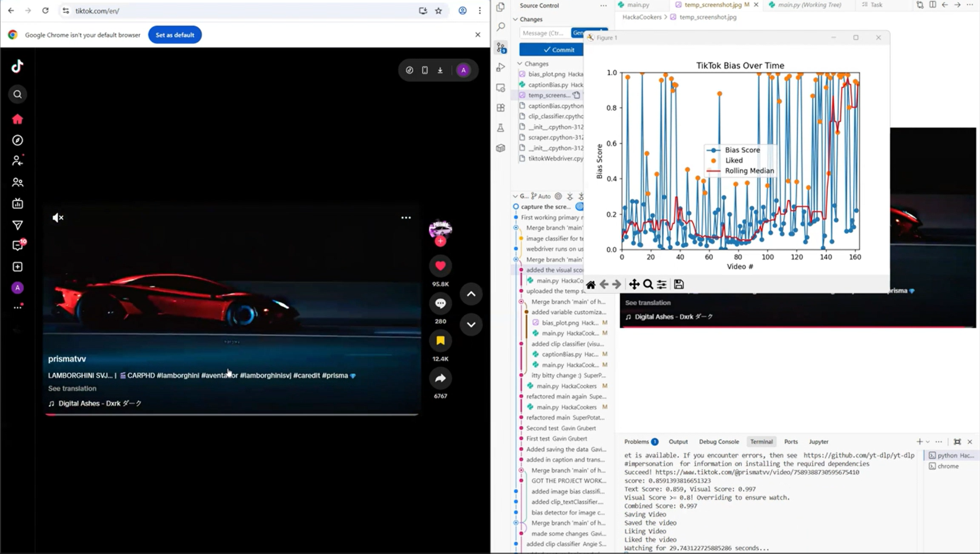980x554 pixels.
Task: Save the figure with the floppy disk icon
Action: point(679,284)
